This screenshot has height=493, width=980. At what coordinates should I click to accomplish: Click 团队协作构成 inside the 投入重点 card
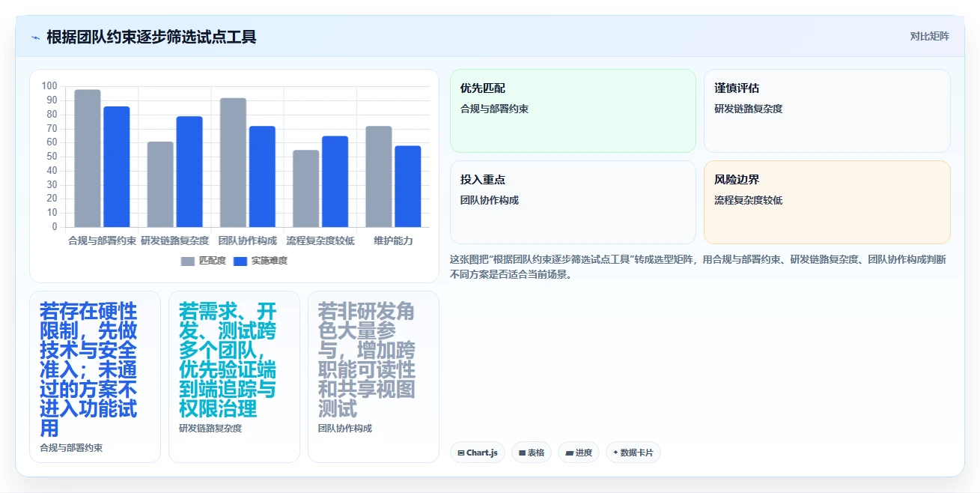point(490,200)
